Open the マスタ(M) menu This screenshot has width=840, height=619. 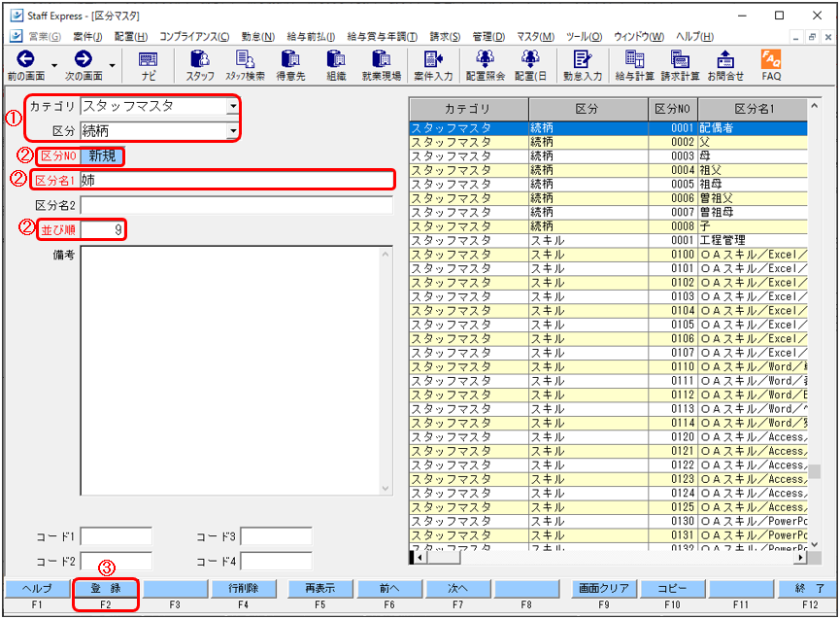[x=535, y=37]
